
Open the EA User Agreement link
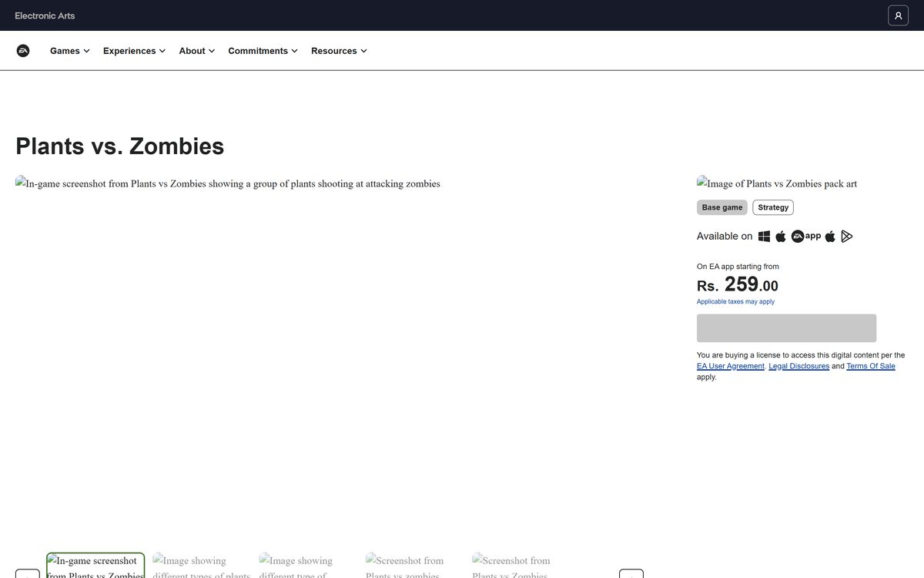point(731,366)
